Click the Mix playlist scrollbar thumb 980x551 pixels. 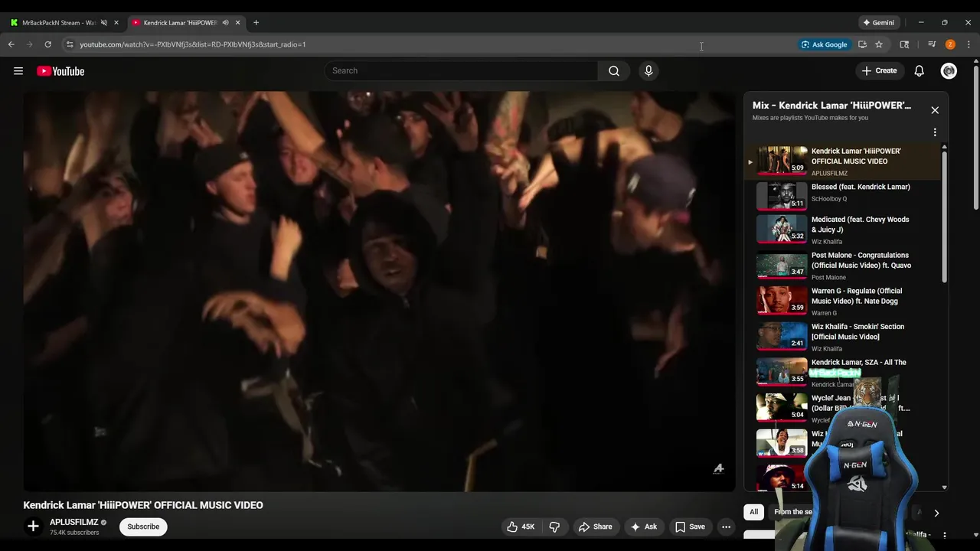[x=944, y=217]
